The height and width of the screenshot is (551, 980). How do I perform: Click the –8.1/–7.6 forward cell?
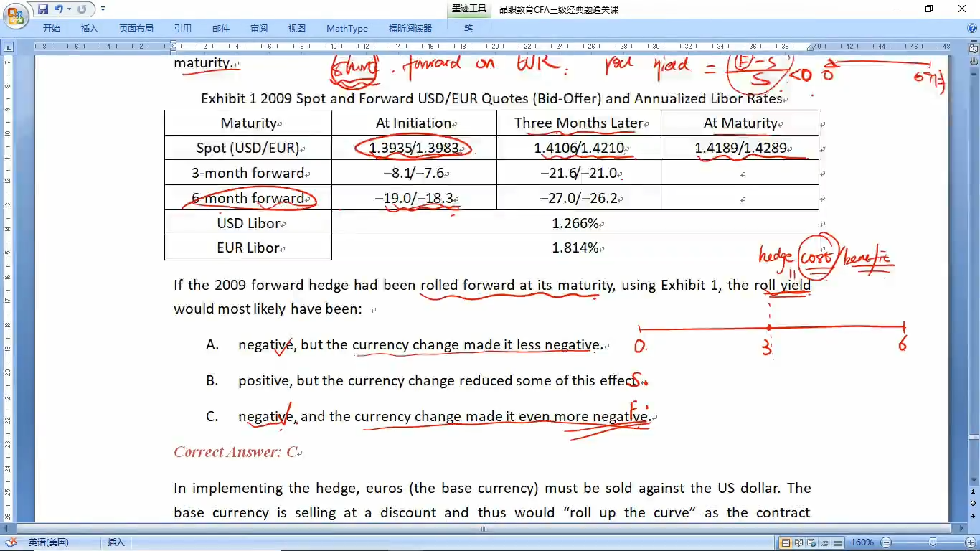pos(415,173)
